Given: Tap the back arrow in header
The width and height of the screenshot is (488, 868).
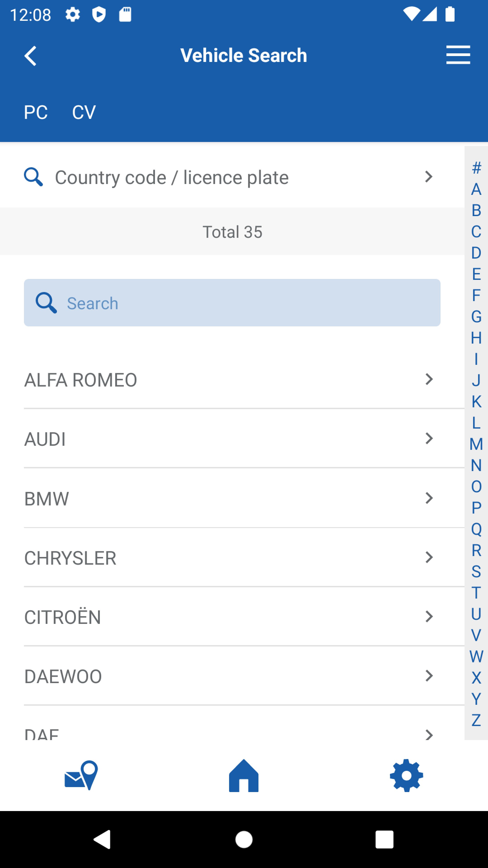Looking at the screenshot, I should pyautogui.click(x=31, y=56).
